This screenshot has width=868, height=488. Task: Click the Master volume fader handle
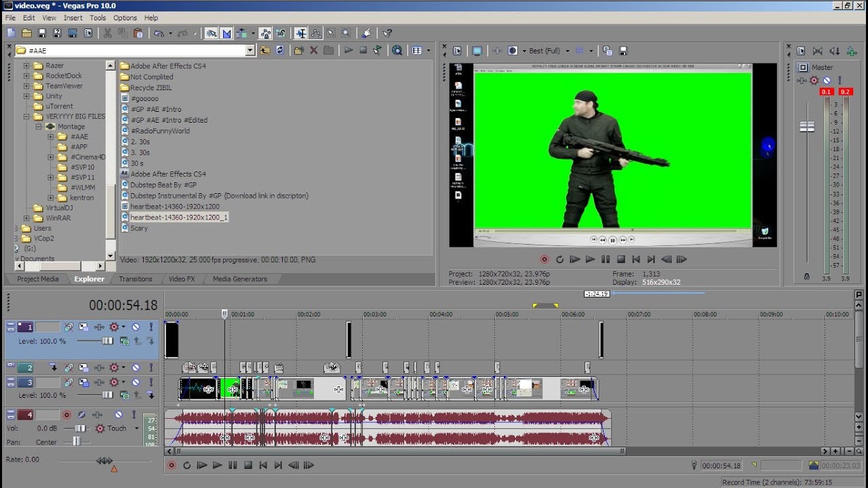click(x=807, y=127)
